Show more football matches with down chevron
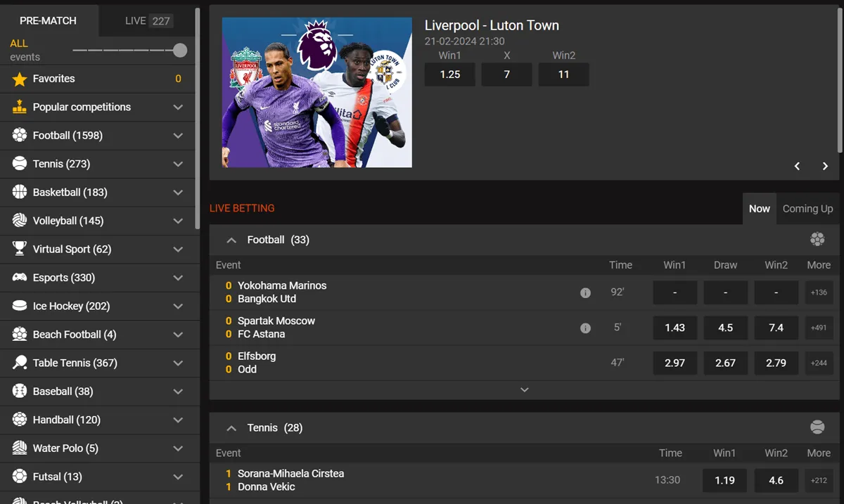844x504 pixels. click(x=524, y=389)
